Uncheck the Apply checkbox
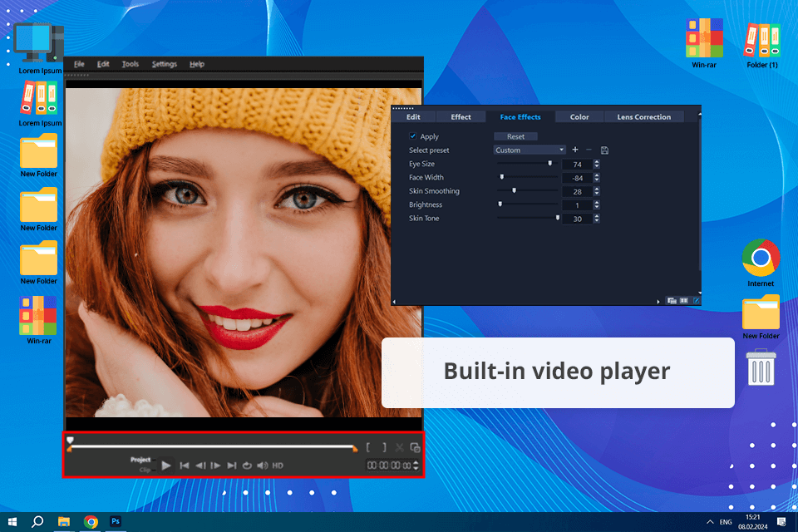 pos(413,136)
